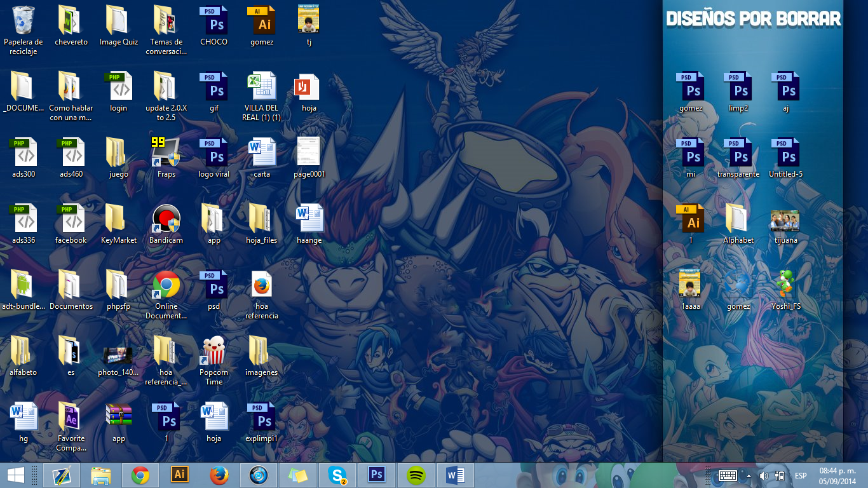Open Adobe Illustrator from the taskbar
The image size is (868, 488).
click(180, 475)
